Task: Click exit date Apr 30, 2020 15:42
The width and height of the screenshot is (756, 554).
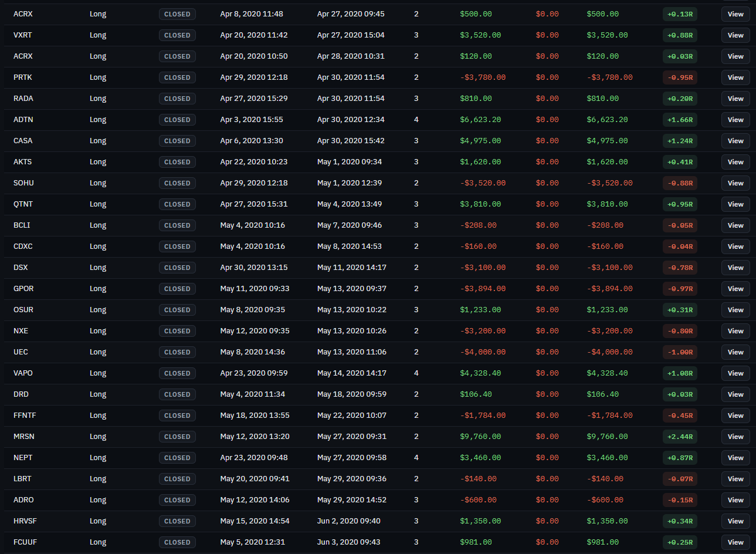Action: pyautogui.click(x=351, y=141)
